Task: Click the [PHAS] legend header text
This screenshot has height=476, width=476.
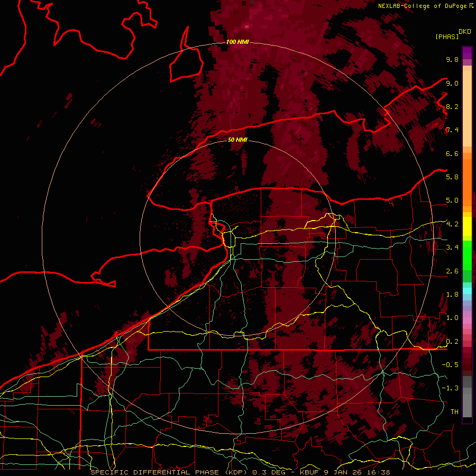Action: tap(447, 36)
